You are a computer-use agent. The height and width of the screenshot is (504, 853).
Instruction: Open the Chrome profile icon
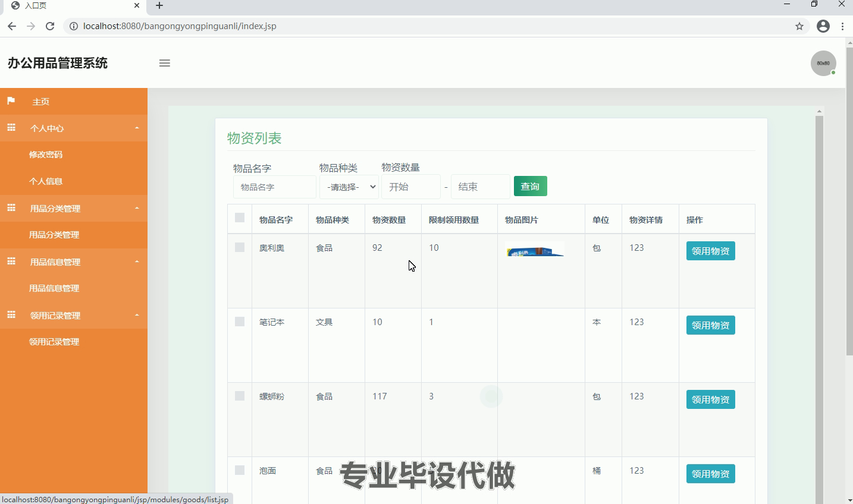823,26
